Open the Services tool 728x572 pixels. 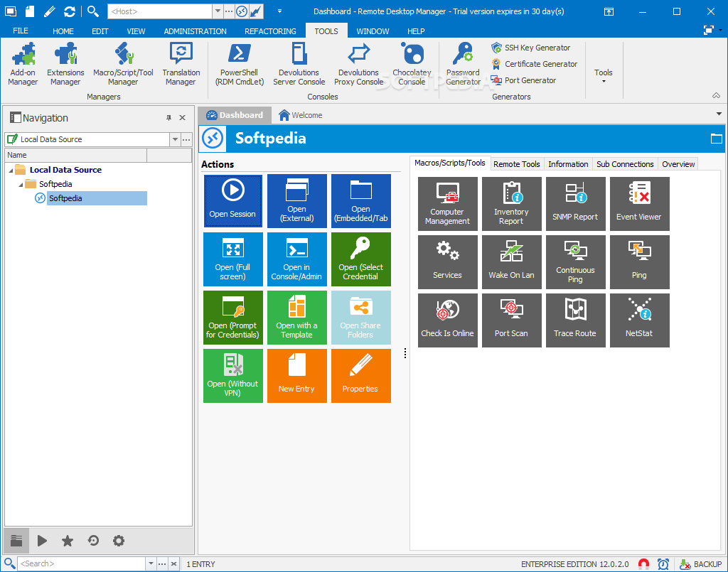(x=448, y=262)
